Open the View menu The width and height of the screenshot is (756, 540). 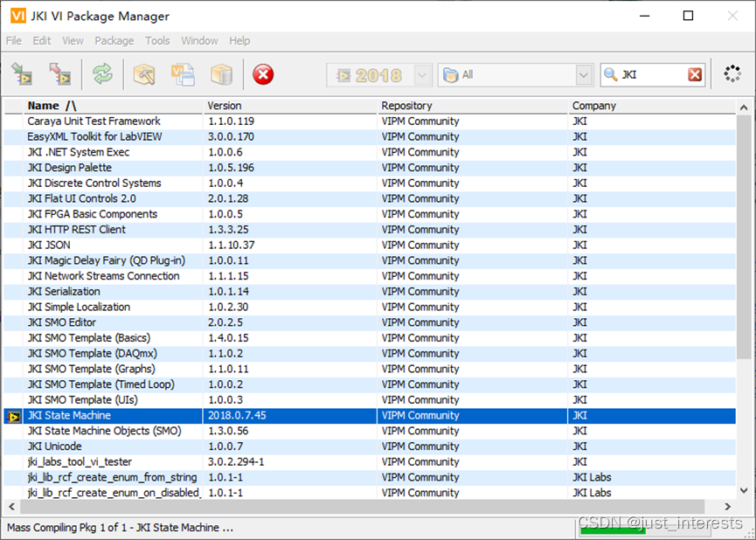pyautogui.click(x=73, y=41)
